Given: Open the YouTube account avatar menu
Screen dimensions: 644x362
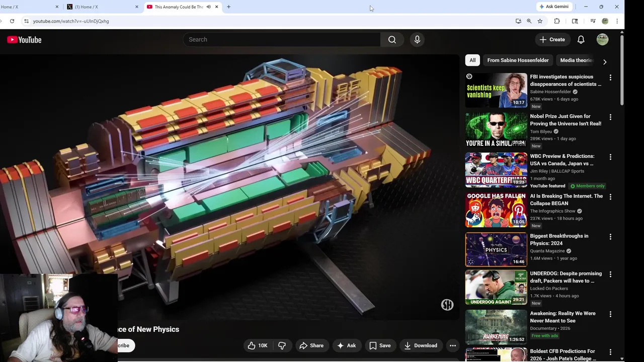Looking at the screenshot, I should 602,40.
